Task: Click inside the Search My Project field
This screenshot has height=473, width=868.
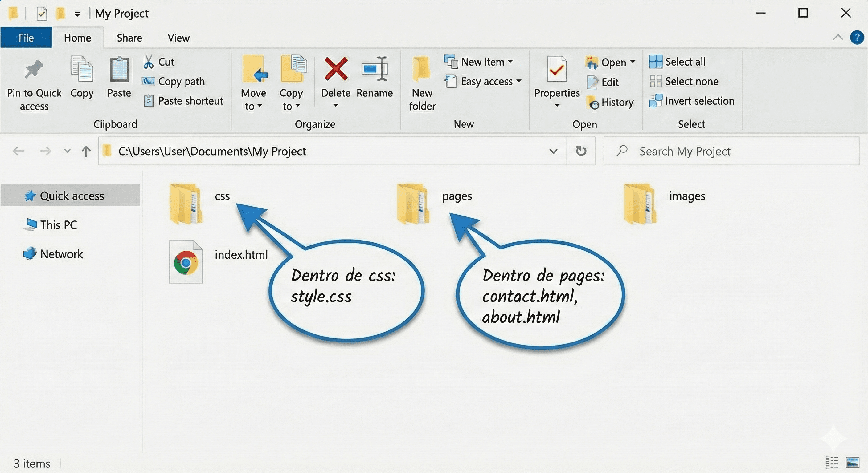Action: (708, 151)
